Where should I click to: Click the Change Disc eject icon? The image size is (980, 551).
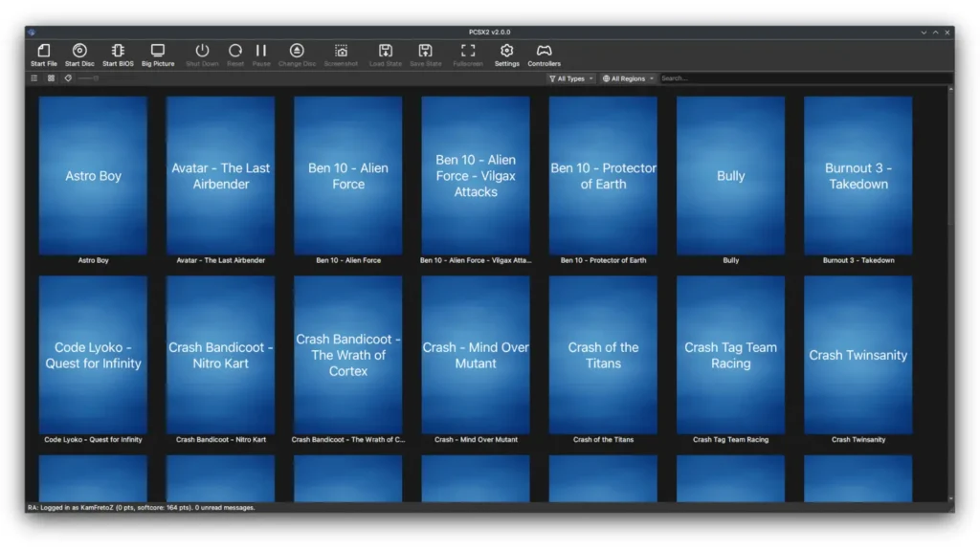click(x=297, y=51)
